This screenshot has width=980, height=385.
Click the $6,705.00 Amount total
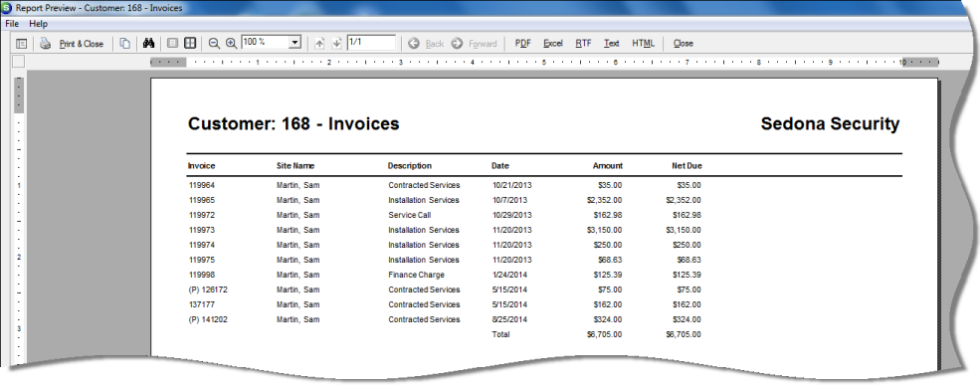point(604,335)
